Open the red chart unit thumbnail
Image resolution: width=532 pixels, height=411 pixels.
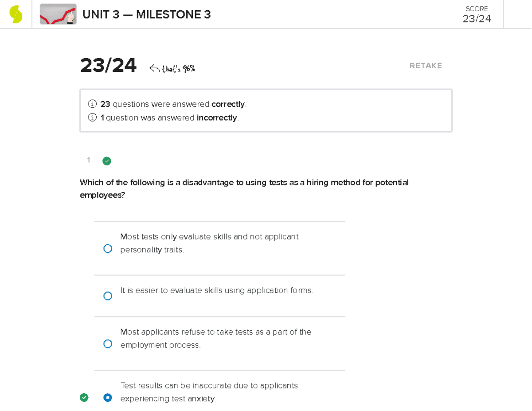pos(58,15)
